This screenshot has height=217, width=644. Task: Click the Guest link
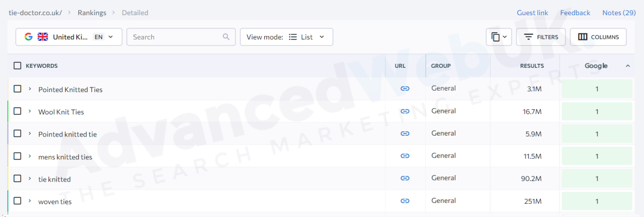(532, 13)
